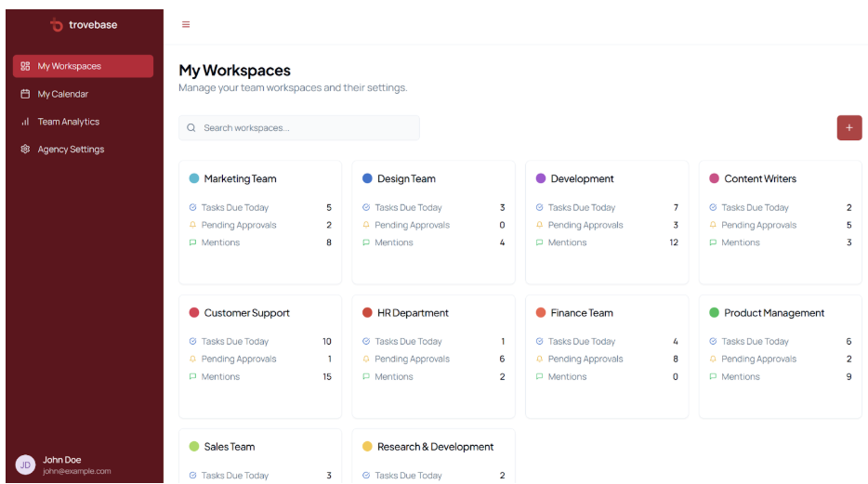Viewport: 868px width, 484px height.
Task: Click Development Tasks Due Today check icon
Action: point(539,207)
